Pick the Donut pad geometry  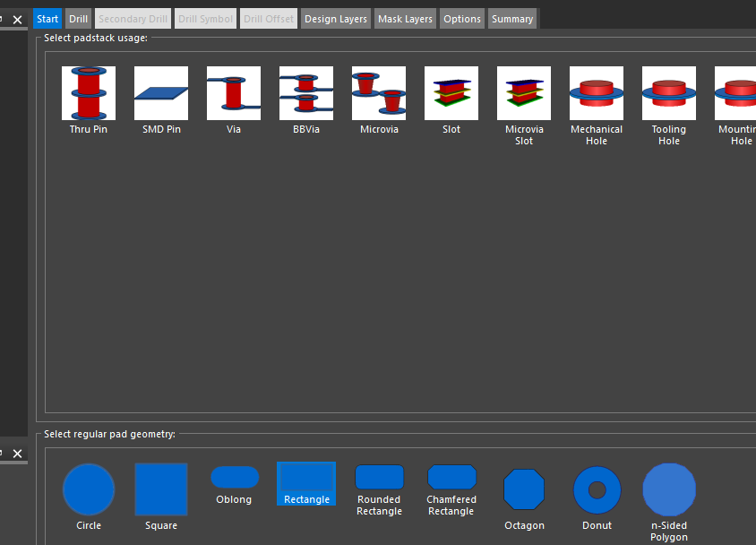point(597,489)
